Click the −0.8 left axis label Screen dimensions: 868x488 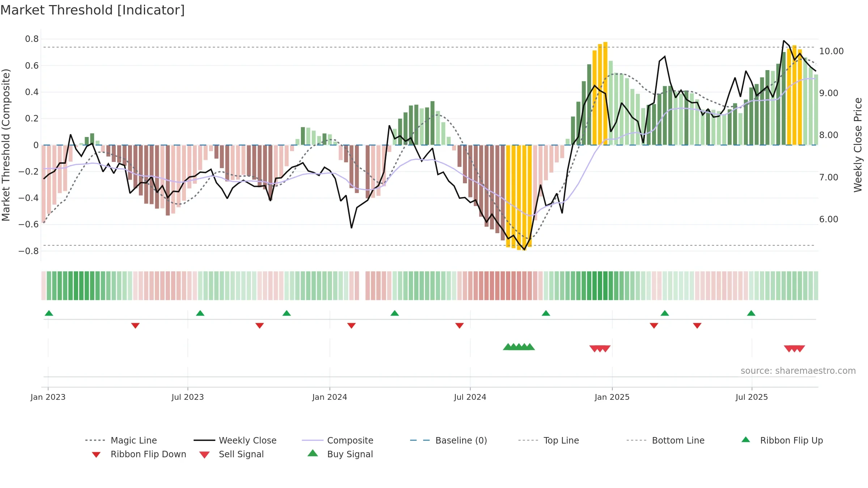point(29,251)
